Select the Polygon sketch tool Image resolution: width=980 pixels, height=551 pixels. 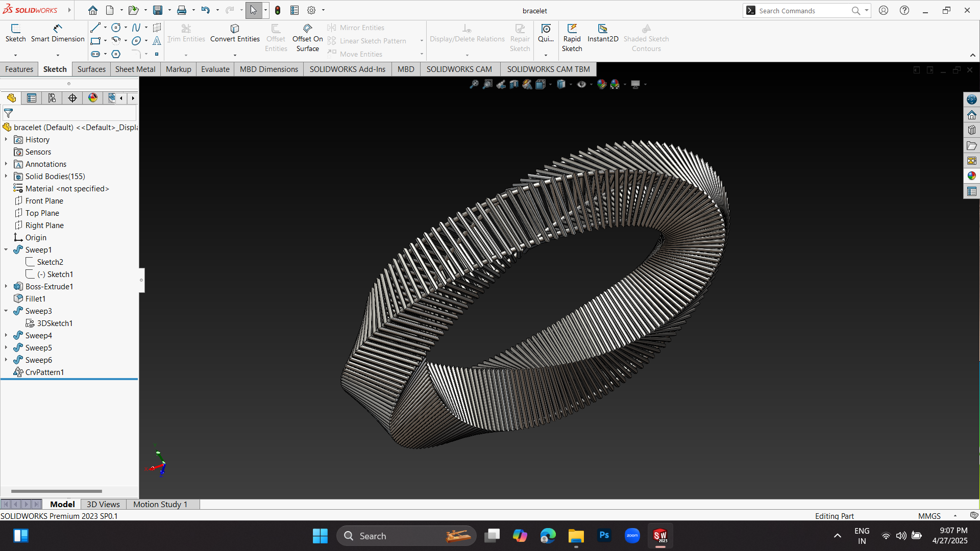click(116, 54)
